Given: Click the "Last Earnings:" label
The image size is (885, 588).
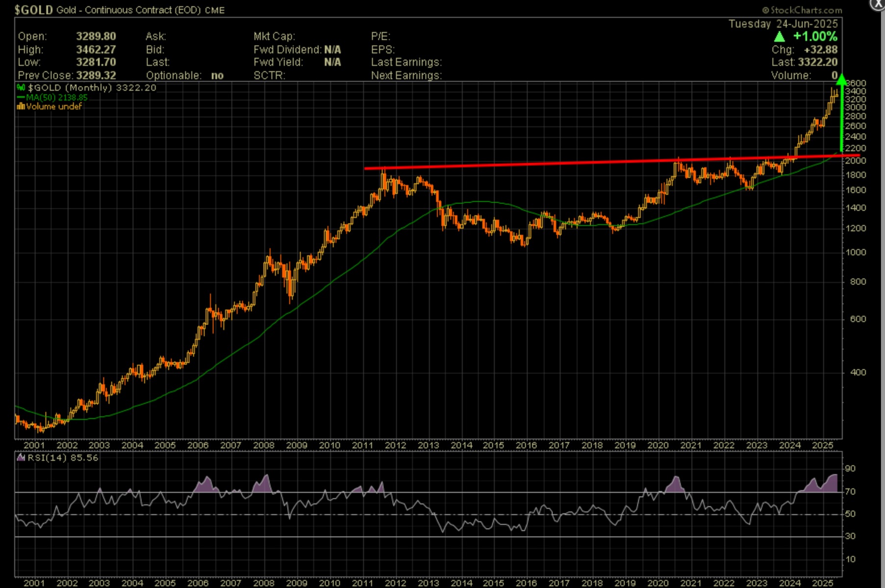Looking at the screenshot, I should click(406, 62).
